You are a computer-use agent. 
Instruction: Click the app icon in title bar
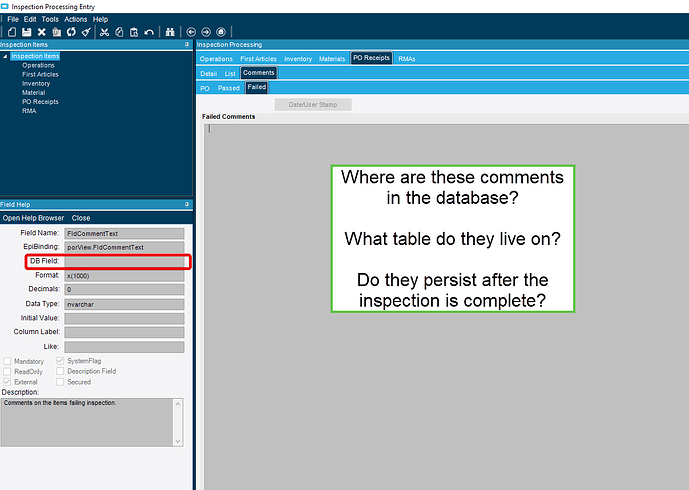click(4, 6)
